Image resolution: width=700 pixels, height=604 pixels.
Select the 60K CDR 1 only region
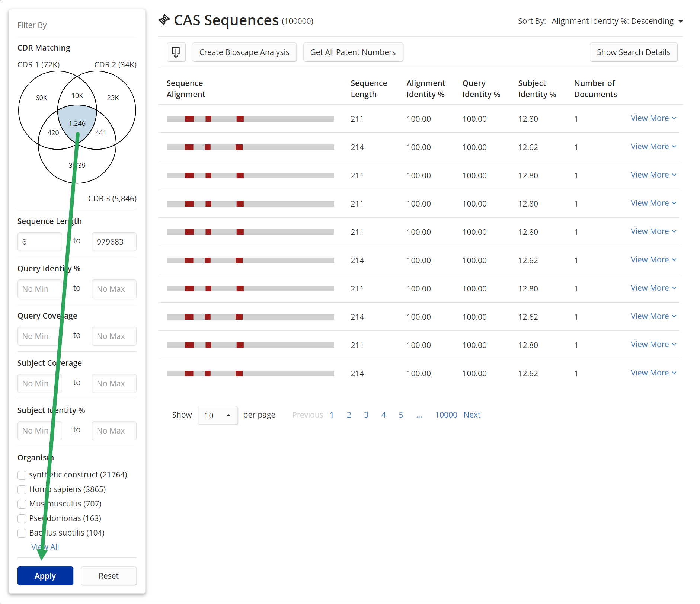pos(41,98)
